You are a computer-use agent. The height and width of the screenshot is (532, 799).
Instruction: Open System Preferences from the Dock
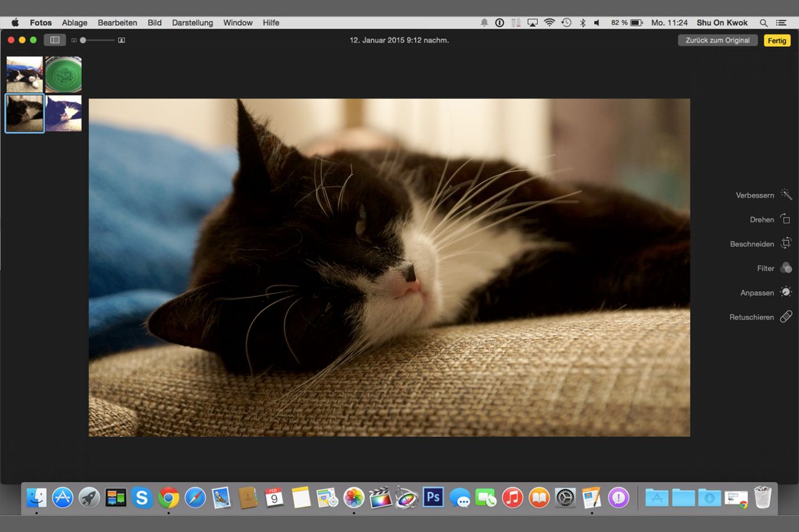pos(565,497)
